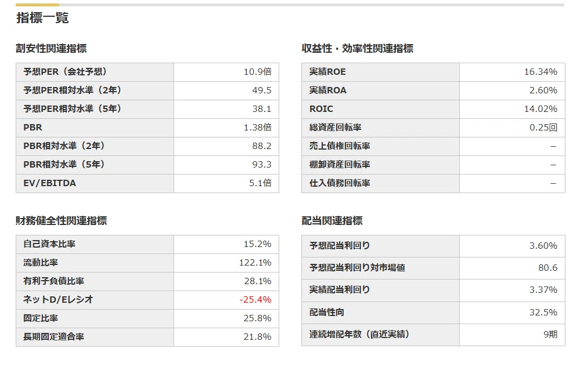This screenshot has height=392, width=584.
Task: Select the 自己資本比率 value 15.2%
Action: click(x=257, y=244)
